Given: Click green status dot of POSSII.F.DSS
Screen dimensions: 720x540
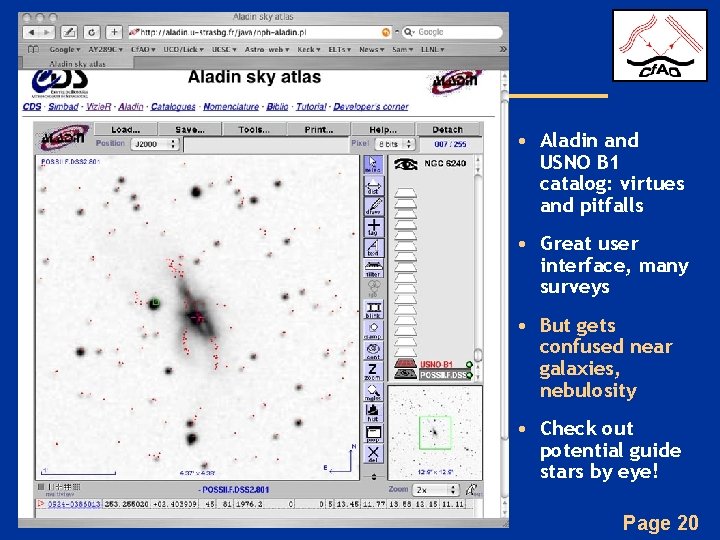Looking at the screenshot, I should (x=469, y=375).
